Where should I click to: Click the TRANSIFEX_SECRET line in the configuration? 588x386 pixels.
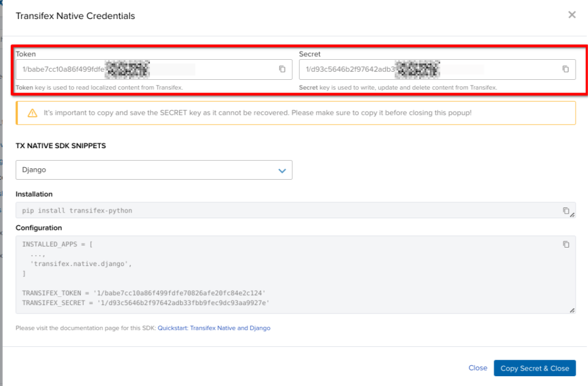(x=145, y=303)
